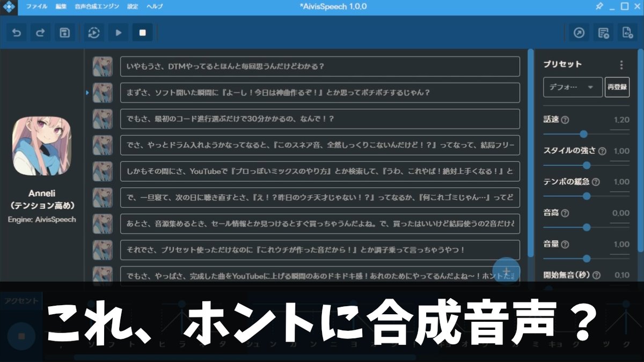Play the selected line with the play button

point(119,33)
